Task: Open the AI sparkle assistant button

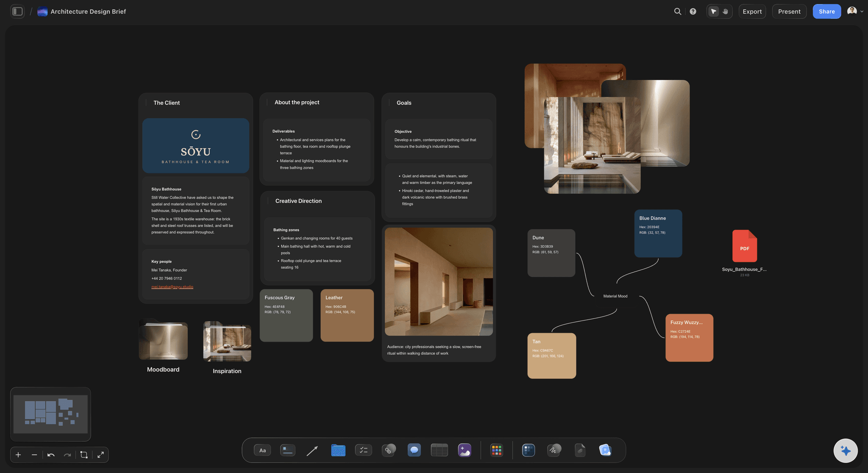Action: click(846, 451)
